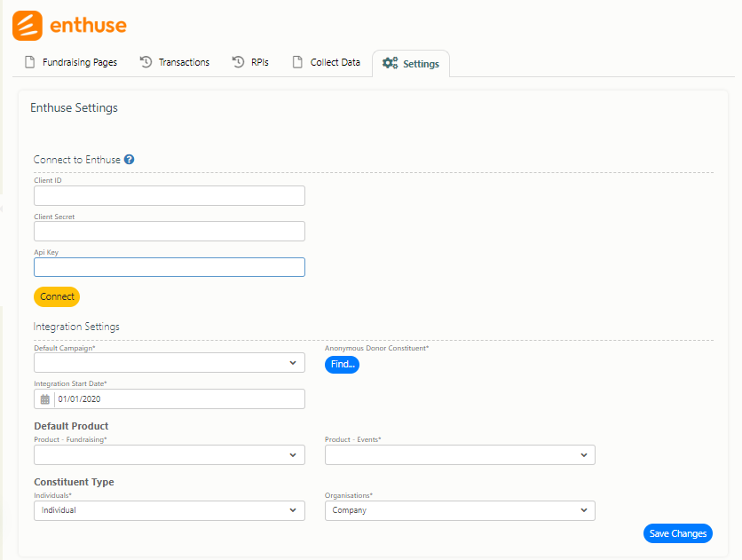Open the Default Campaign dropdown
The height and width of the screenshot is (560, 742).
[x=170, y=363]
